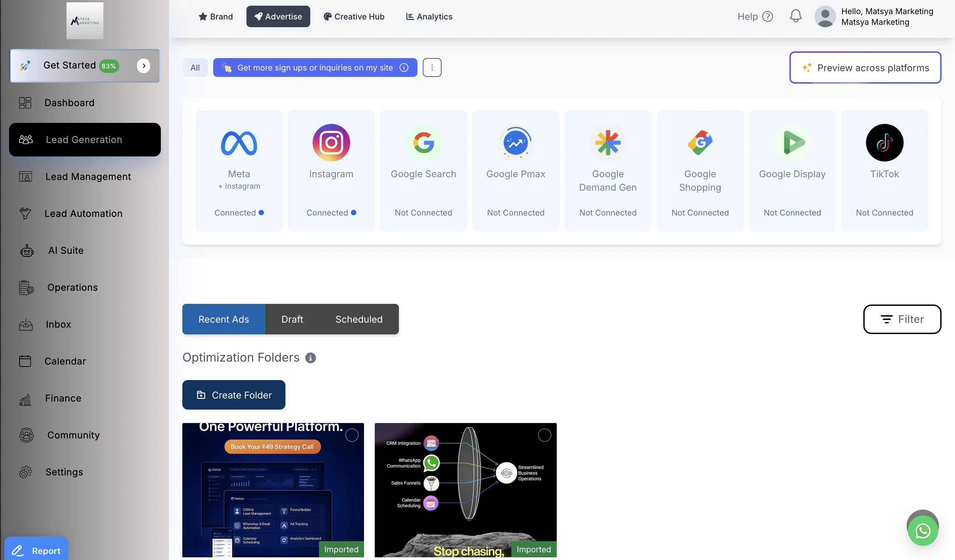Click the user profile avatar icon
Viewport: 955px width, 560px height.
pyautogui.click(x=825, y=17)
